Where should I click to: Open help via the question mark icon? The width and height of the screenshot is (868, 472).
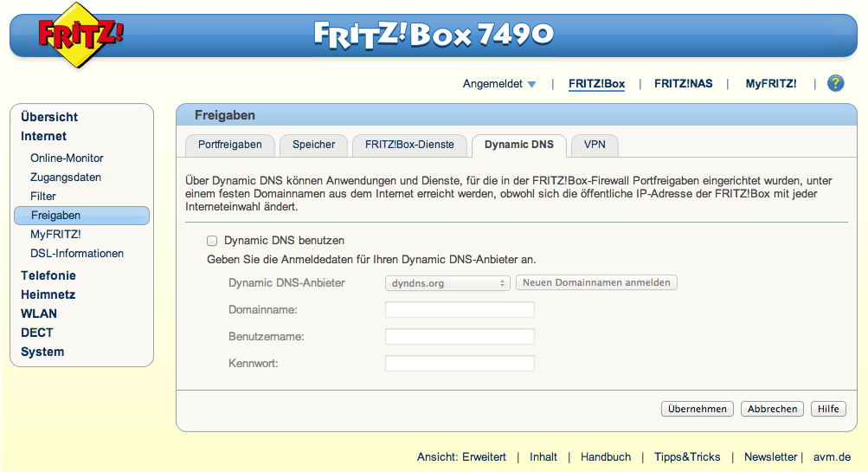click(x=835, y=84)
